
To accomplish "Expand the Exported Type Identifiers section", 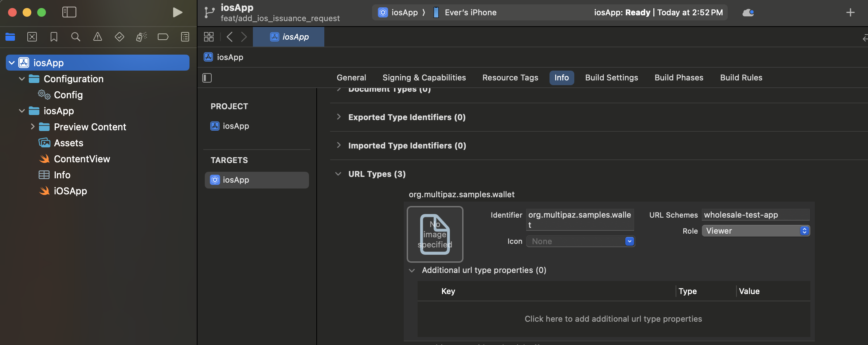I will (x=339, y=117).
